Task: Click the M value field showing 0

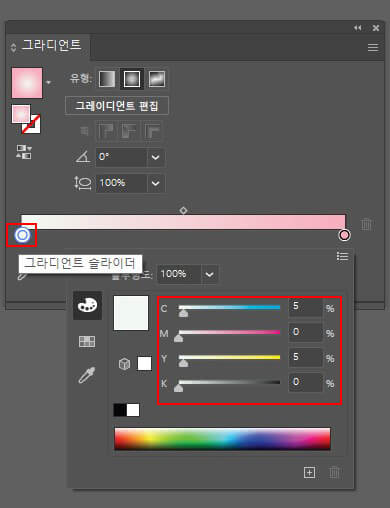Action: pos(306,332)
